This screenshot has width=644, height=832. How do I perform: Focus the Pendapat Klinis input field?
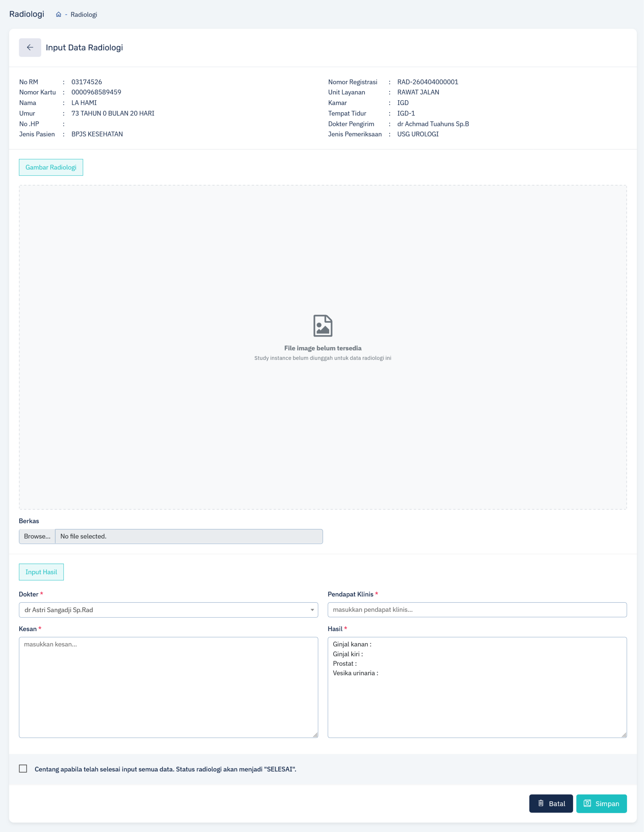[x=477, y=610]
